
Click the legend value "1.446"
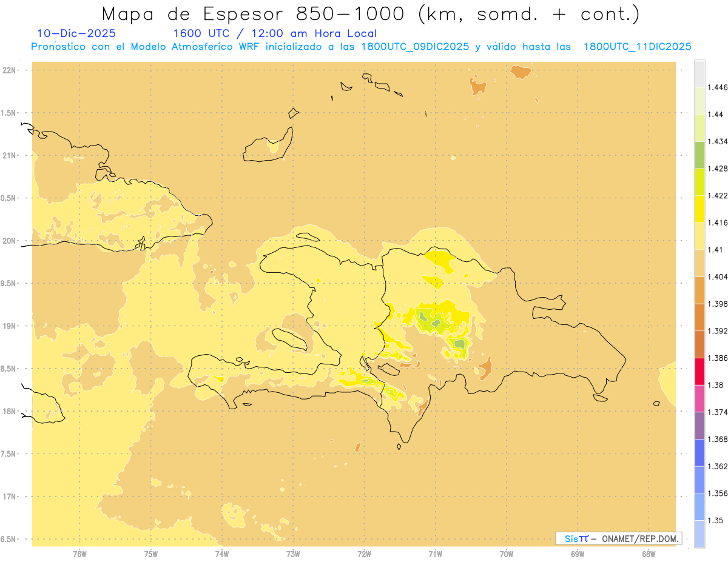pyautogui.click(x=719, y=87)
